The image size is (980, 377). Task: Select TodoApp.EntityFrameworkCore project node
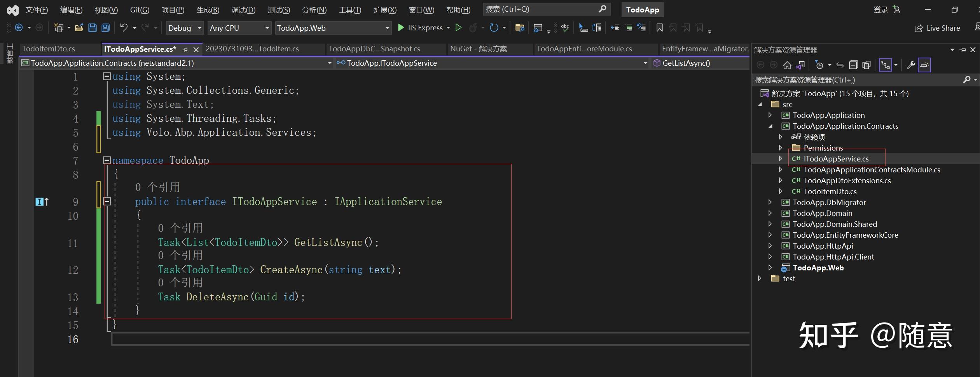845,235
